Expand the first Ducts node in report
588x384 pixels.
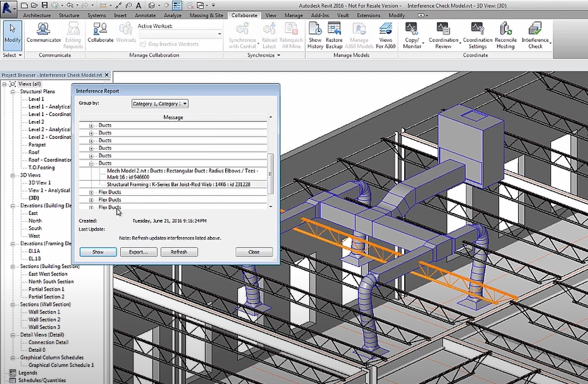click(x=91, y=126)
